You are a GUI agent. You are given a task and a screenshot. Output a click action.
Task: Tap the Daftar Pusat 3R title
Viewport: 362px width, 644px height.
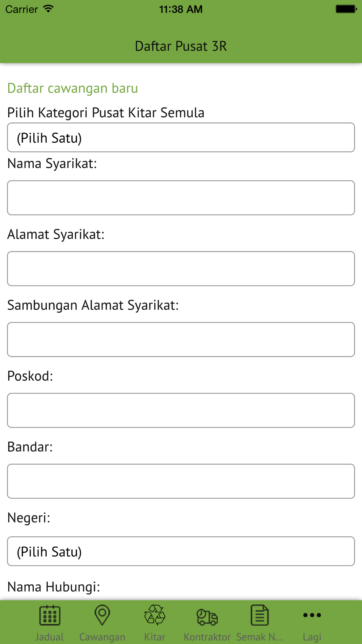pyautogui.click(x=181, y=46)
